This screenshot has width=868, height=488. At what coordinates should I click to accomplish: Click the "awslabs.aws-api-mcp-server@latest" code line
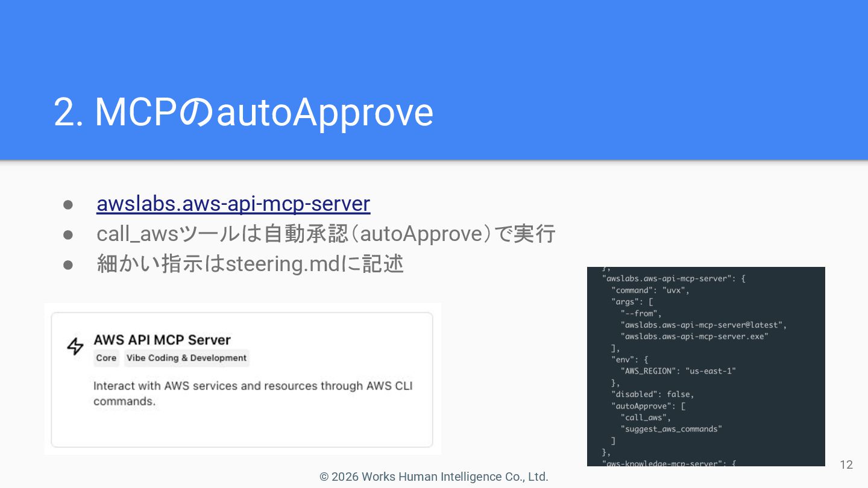click(703, 325)
